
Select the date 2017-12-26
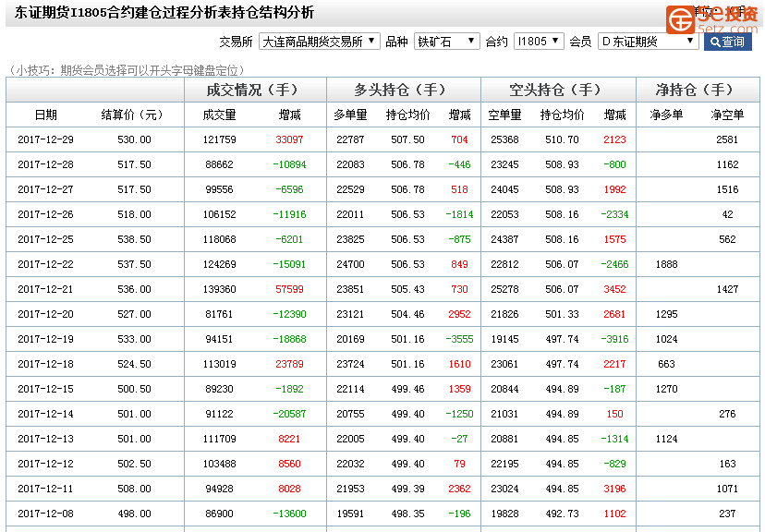[46, 214]
